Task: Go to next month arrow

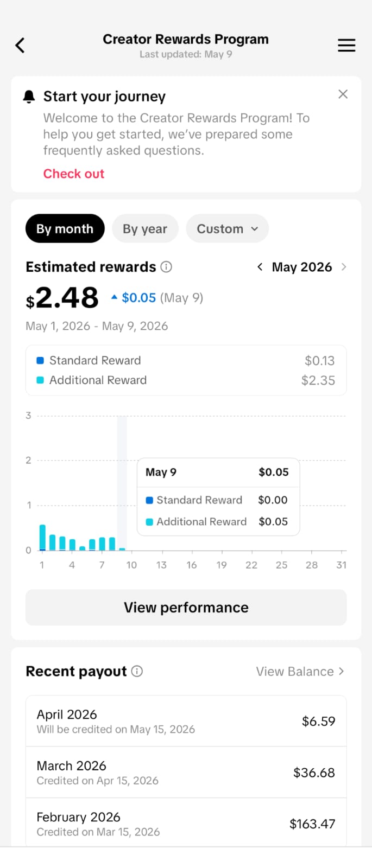Action: coord(343,267)
